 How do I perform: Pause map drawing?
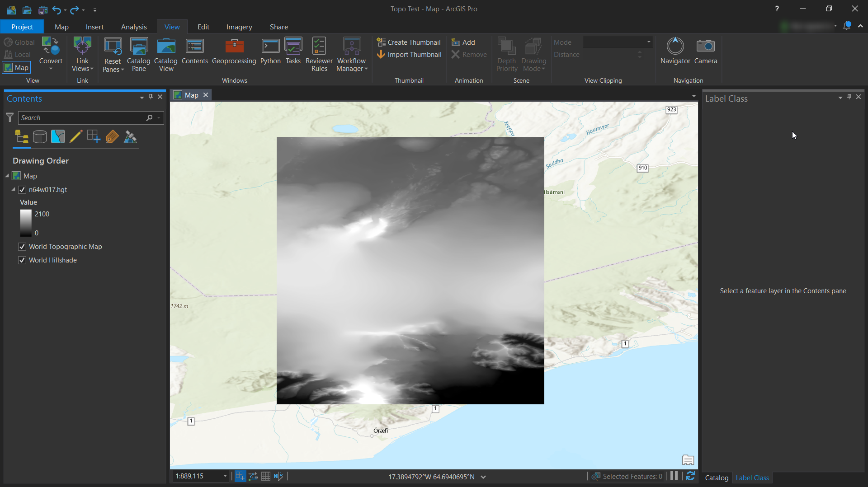click(674, 476)
